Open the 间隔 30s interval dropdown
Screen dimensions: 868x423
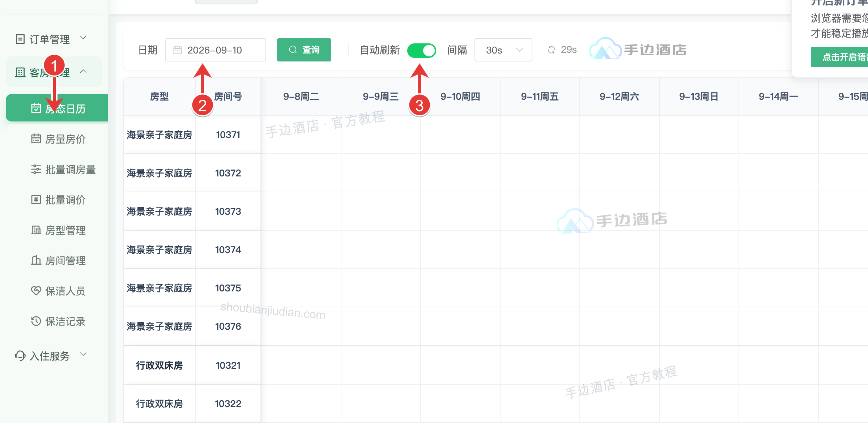point(503,50)
